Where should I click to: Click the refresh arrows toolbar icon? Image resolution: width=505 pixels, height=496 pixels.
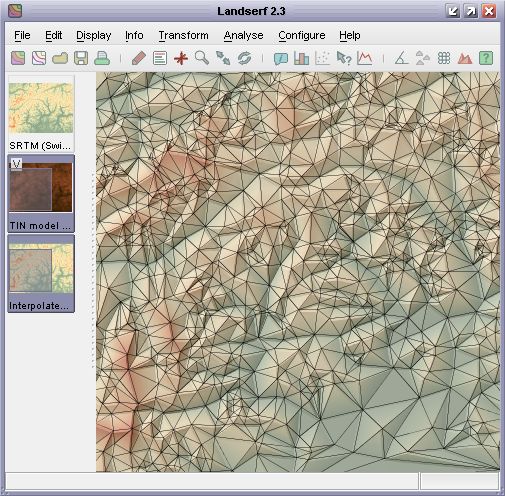(244, 58)
